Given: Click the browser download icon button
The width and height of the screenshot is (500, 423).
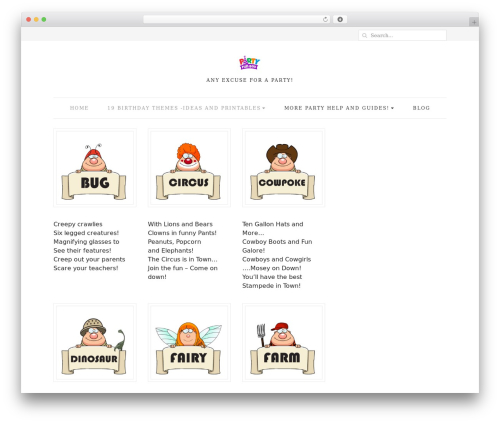Looking at the screenshot, I should [340, 19].
